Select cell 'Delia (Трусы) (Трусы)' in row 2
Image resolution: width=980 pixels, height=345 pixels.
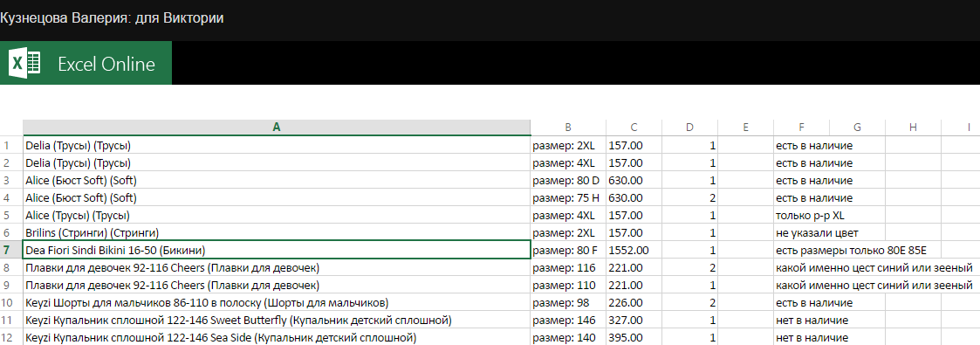point(277,163)
